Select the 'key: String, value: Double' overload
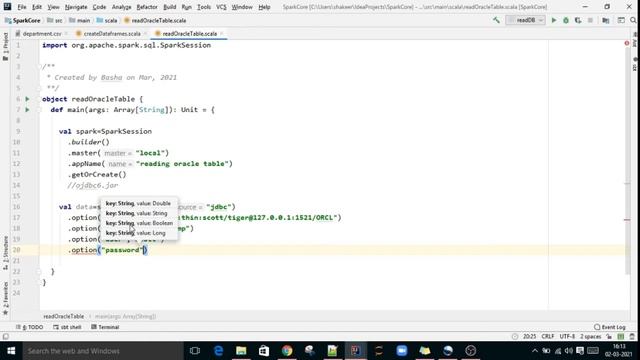Image resolution: width=640 pixels, height=360 pixels. click(x=138, y=203)
